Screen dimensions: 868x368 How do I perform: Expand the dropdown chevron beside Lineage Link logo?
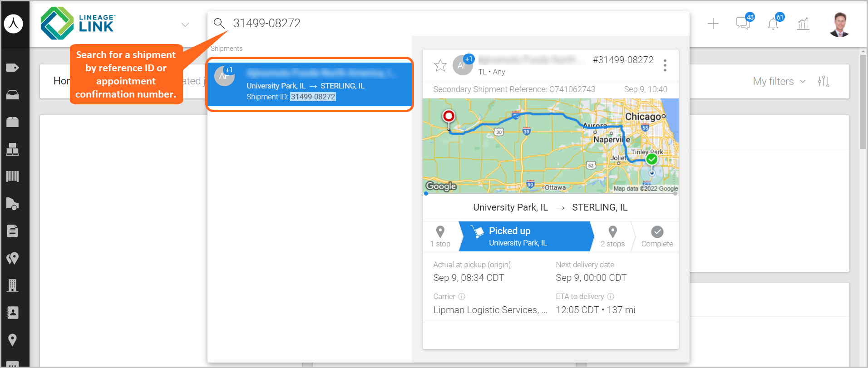(185, 25)
